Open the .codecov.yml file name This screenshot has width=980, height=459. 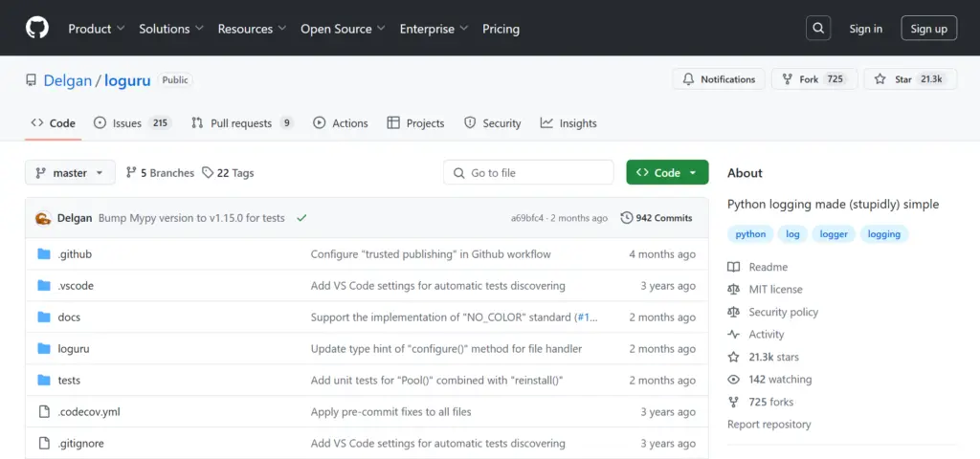click(x=89, y=411)
